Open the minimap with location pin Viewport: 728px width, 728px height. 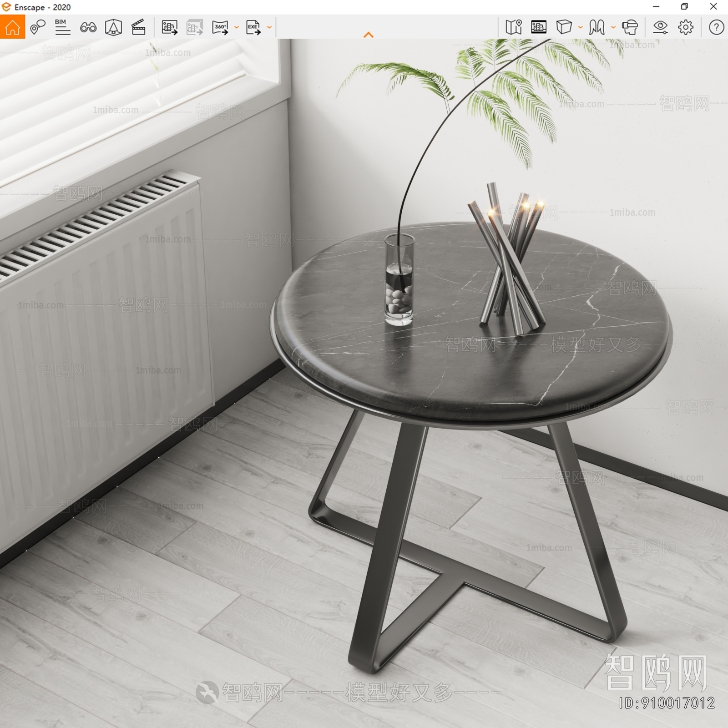[514, 27]
